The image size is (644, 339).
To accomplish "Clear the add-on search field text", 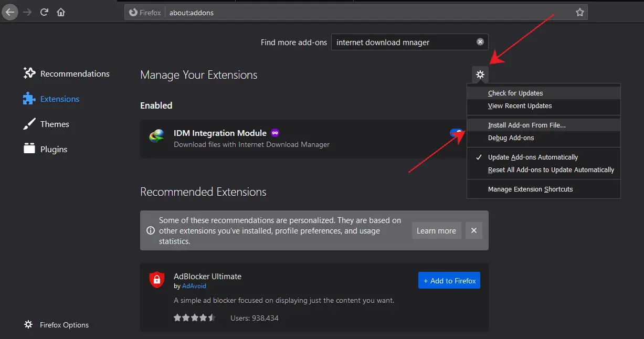I will 480,42.
